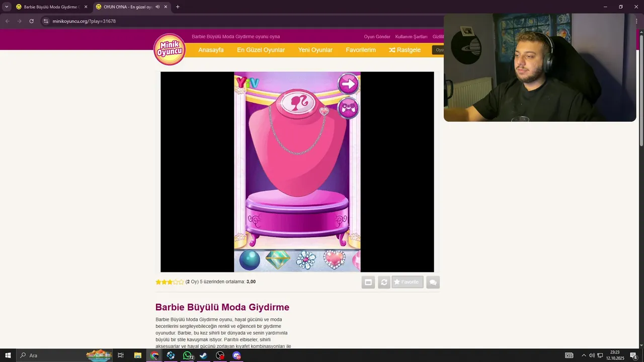644x362 pixels.
Task: Open the Favorilerim menu item
Action: (361, 50)
